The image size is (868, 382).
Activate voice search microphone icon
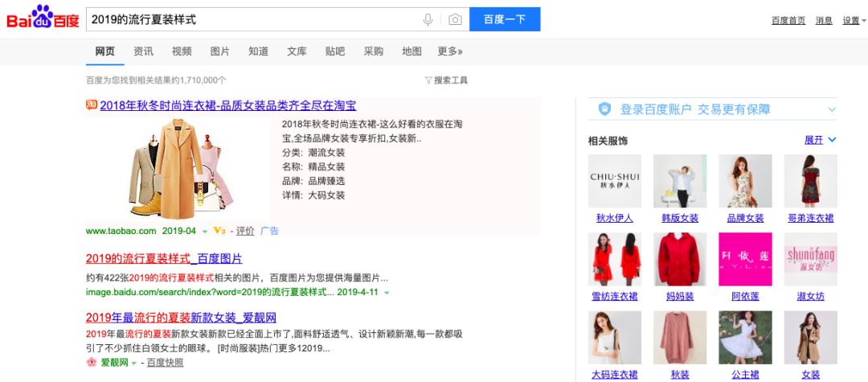click(428, 19)
